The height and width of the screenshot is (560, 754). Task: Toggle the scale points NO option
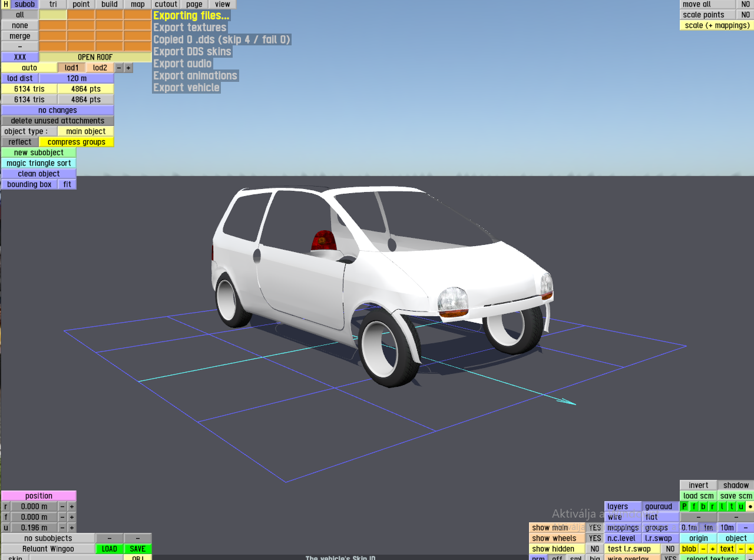pos(746,15)
